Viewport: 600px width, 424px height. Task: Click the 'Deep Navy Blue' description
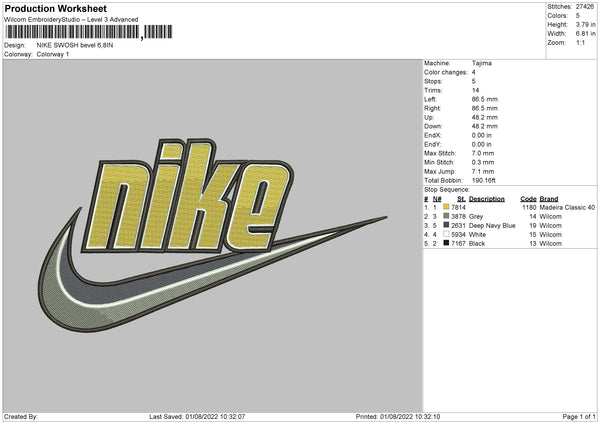point(492,225)
